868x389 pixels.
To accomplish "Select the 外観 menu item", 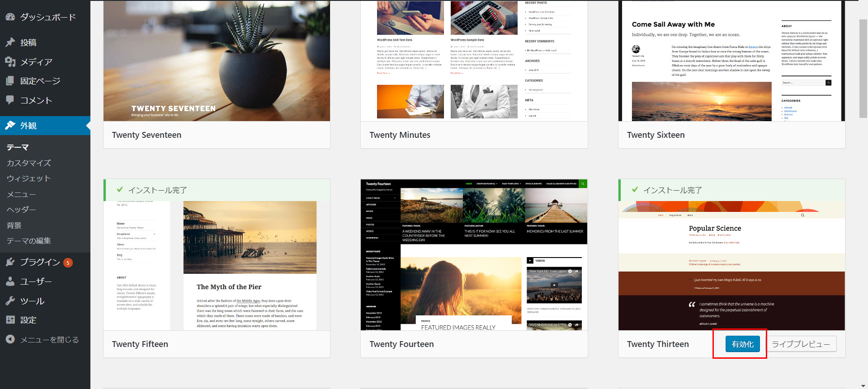I will pos(45,126).
